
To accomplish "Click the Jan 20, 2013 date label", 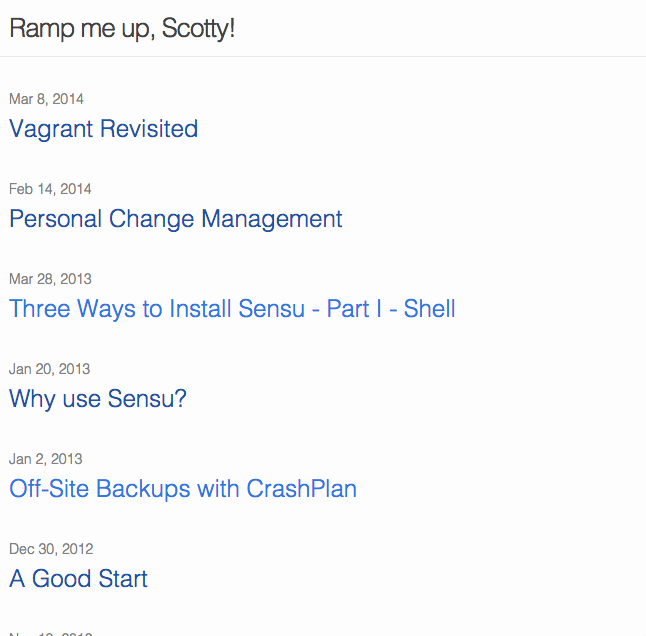I will [49, 369].
